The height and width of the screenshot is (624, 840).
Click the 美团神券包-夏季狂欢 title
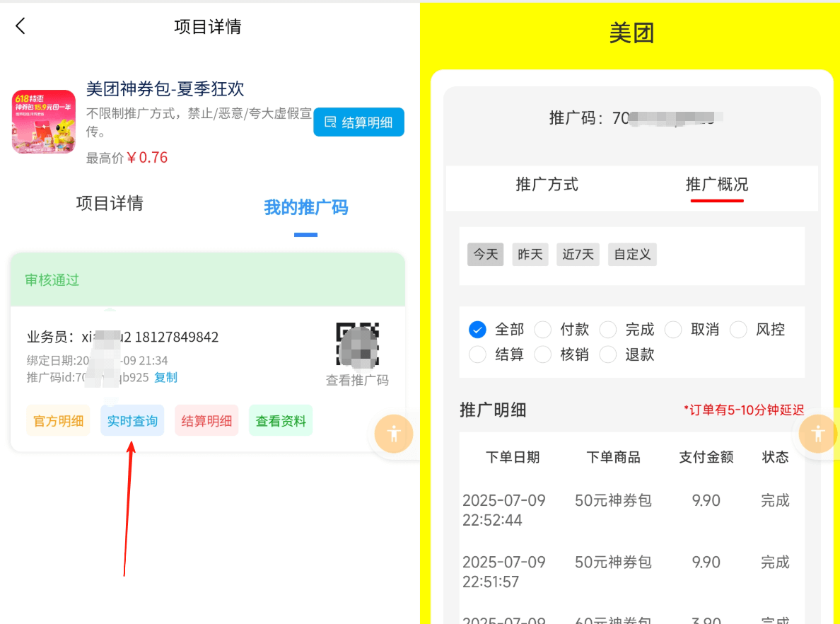165,88
